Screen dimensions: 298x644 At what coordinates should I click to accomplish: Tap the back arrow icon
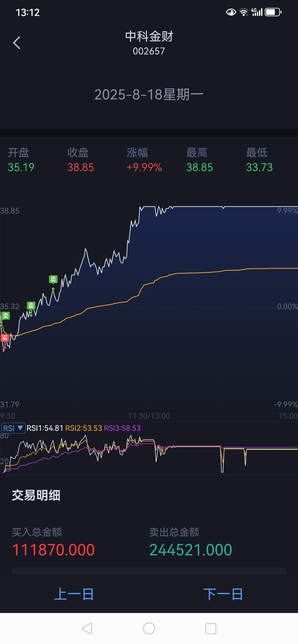click(x=16, y=43)
